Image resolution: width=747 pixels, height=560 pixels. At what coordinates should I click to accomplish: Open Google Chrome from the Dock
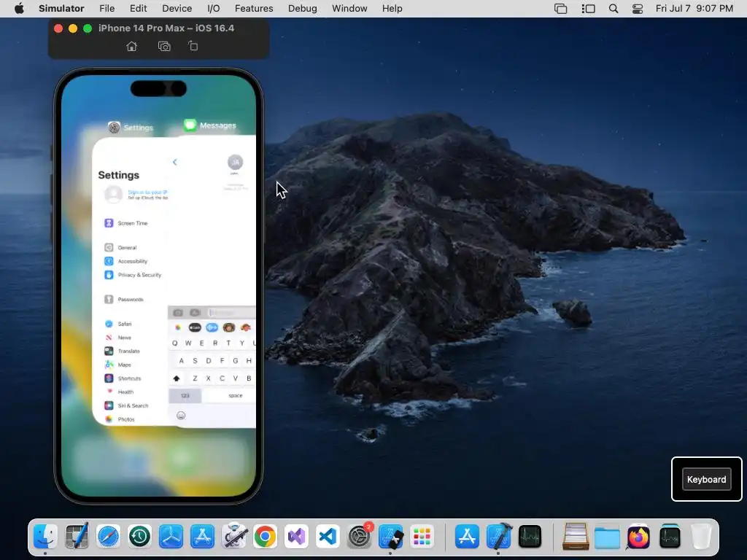tap(266, 536)
